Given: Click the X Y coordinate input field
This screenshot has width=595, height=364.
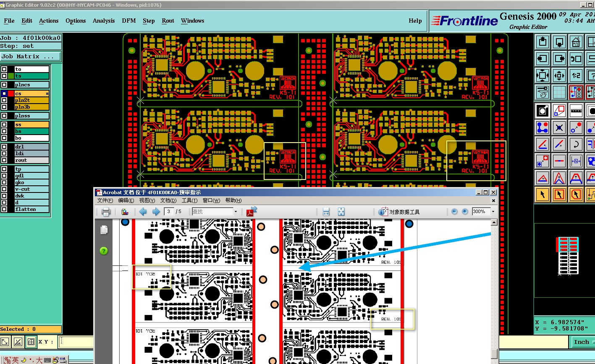Looking at the screenshot, I should (76, 342).
